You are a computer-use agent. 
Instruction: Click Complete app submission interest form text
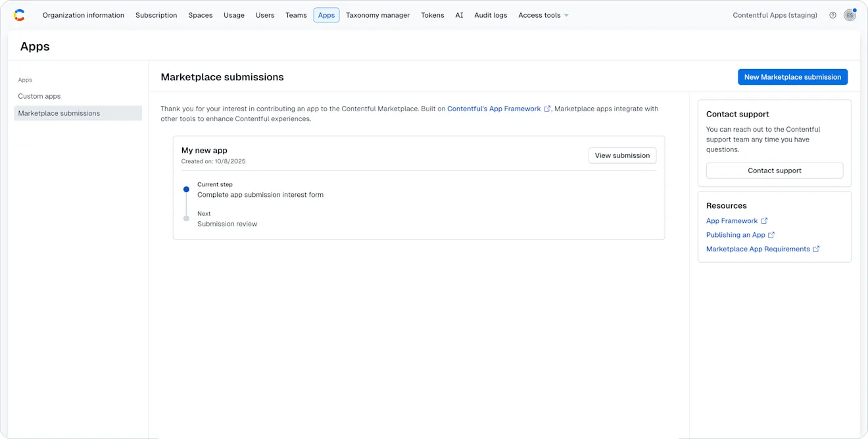(260, 195)
